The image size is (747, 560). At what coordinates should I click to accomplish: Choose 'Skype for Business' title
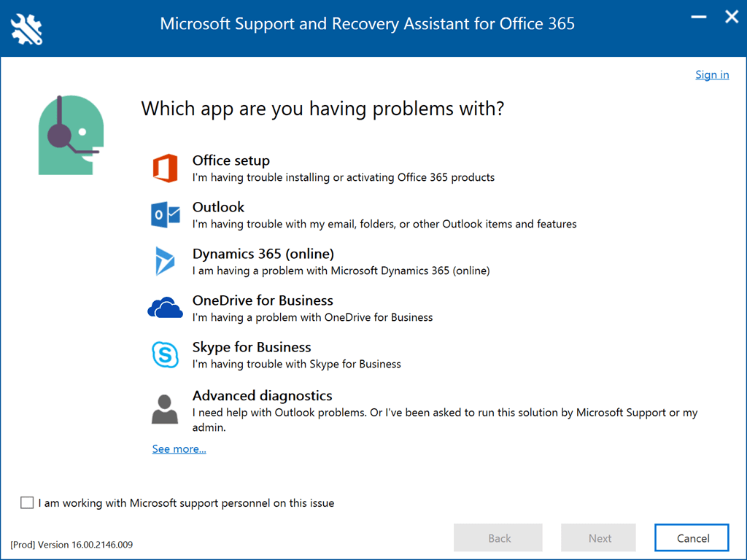point(252,347)
